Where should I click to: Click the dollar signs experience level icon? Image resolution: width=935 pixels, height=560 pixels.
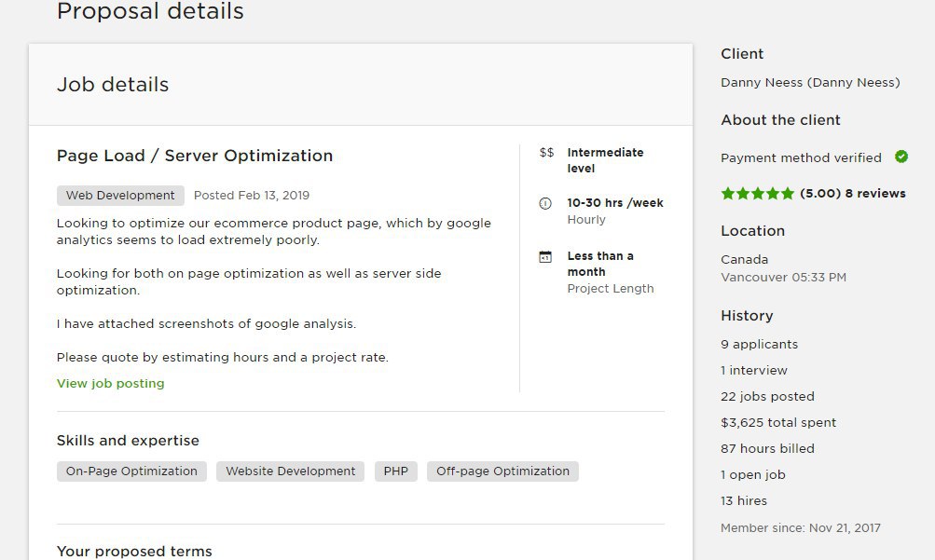546,153
